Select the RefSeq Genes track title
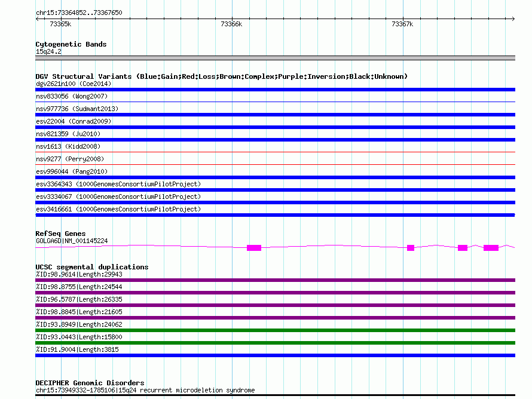This screenshot has width=532, height=399. point(60,234)
